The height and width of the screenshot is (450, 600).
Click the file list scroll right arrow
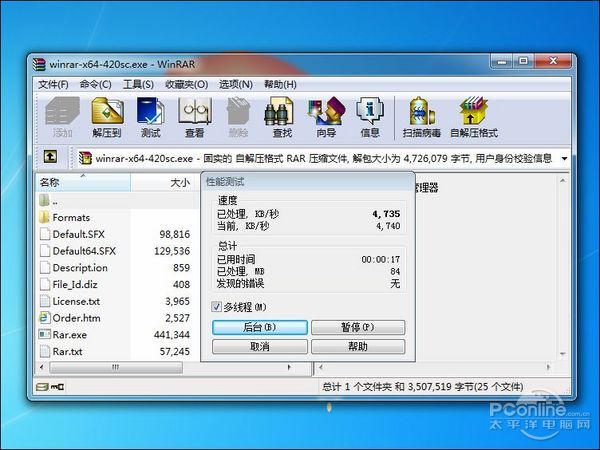click(289, 367)
